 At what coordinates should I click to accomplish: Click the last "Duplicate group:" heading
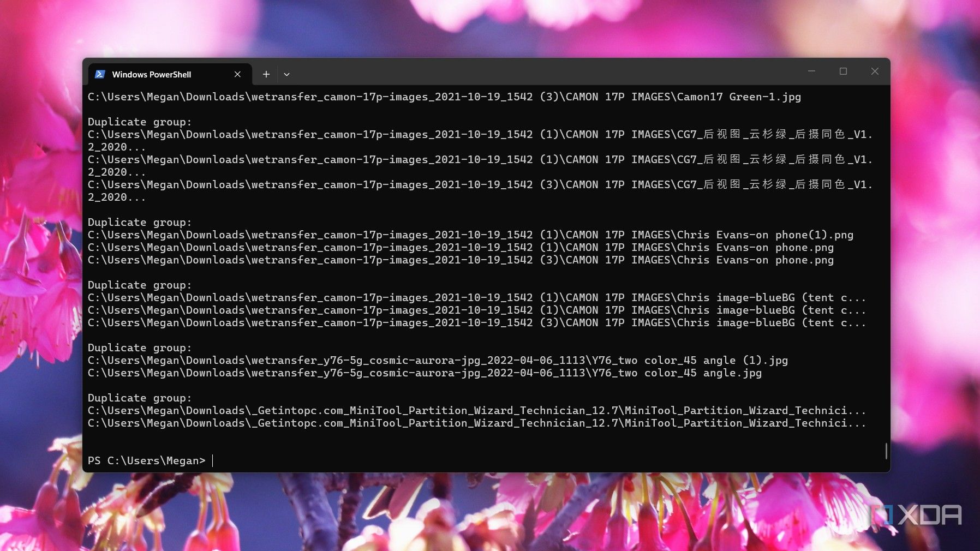pos(140,398)
